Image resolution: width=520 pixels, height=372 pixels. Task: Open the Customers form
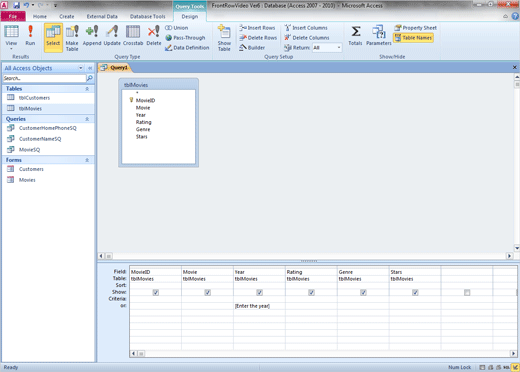pos(48,169)
